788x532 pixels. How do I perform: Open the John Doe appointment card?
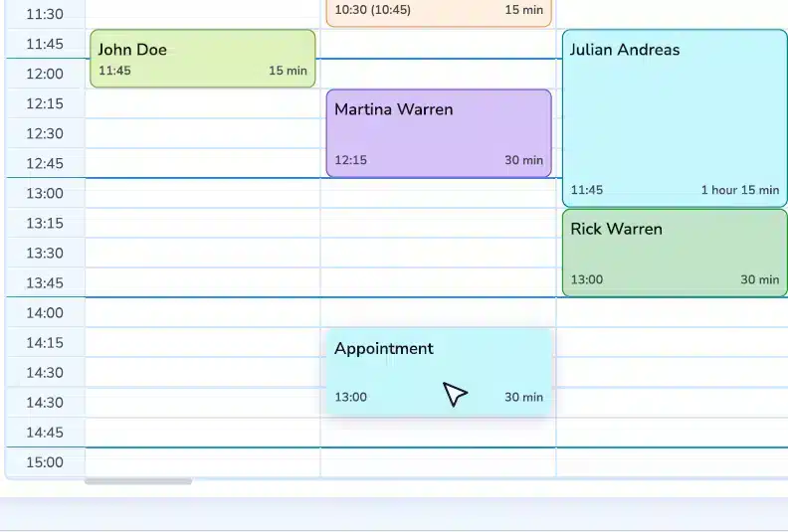click(203, 59)
